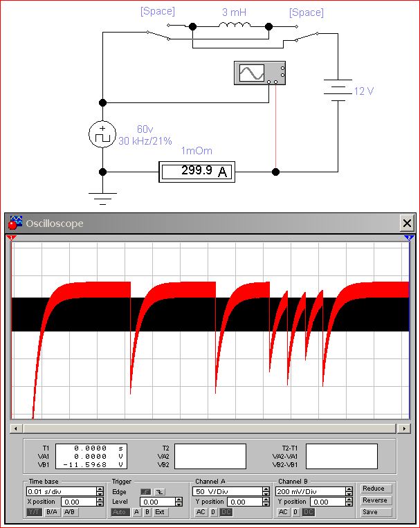
Task: Click the Reduce button
Action: [375, 489]
